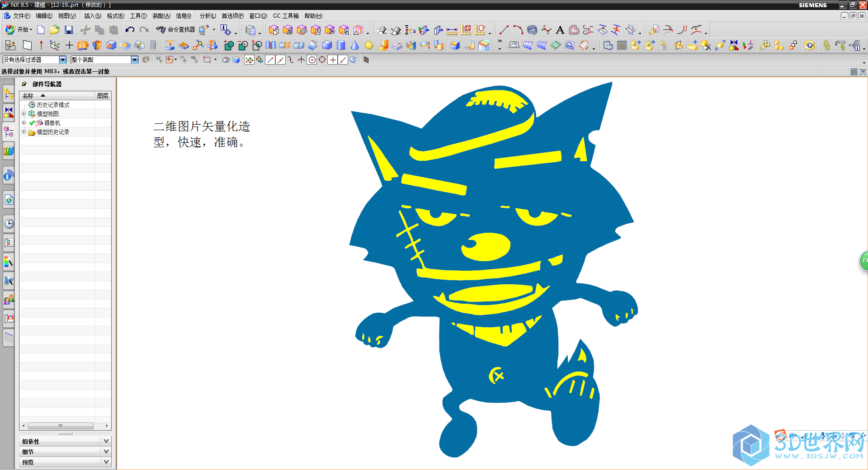The image size is (868, 470).
Task: Select the Helix curve tool
Action: coord(532,30)
